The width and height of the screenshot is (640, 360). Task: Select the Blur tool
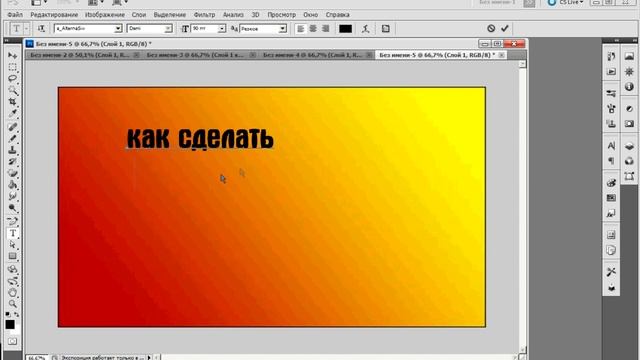[13, 196]
